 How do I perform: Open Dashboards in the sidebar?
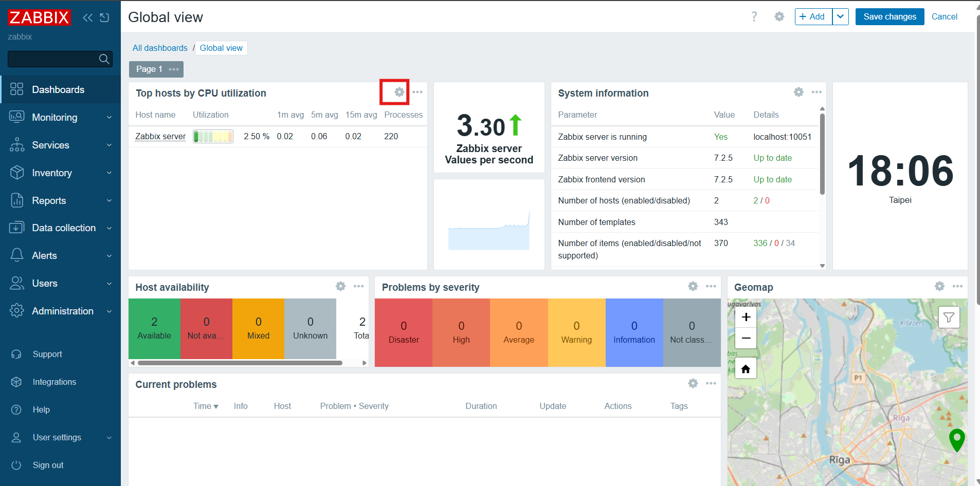pyautogui.click(x=58, y=89)
